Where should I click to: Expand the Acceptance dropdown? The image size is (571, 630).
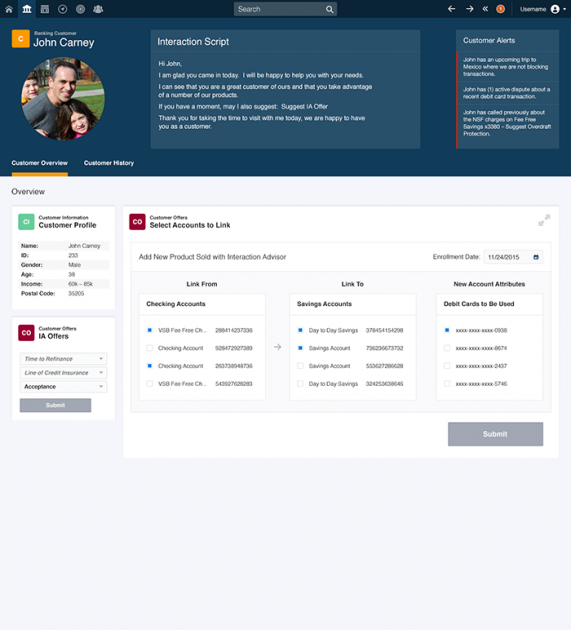(x=63, y=387)
